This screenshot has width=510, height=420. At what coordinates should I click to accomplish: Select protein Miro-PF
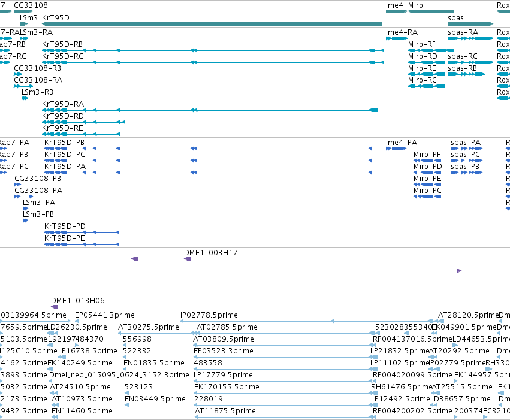(427, 155)
